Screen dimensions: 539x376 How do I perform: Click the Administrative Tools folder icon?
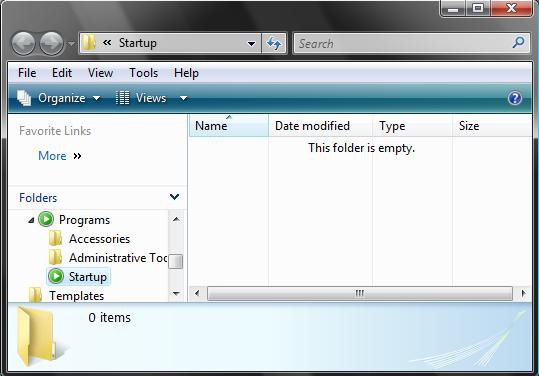tap(55, 257)
